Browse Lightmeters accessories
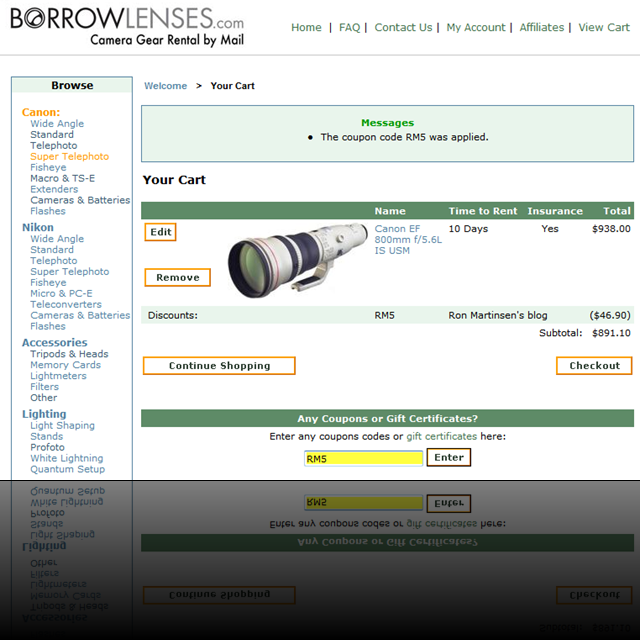The width and height of the screenshot is (640, 640). (58, 376)
